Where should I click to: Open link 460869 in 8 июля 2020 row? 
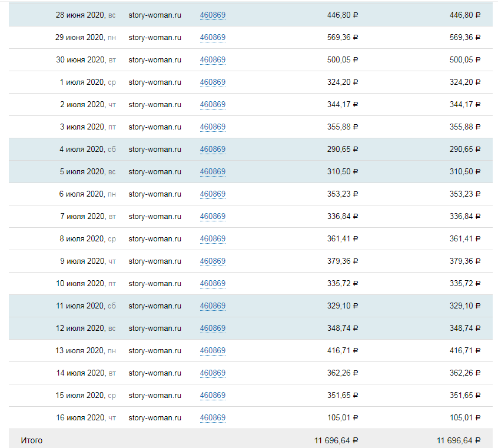tap(213, 239)
